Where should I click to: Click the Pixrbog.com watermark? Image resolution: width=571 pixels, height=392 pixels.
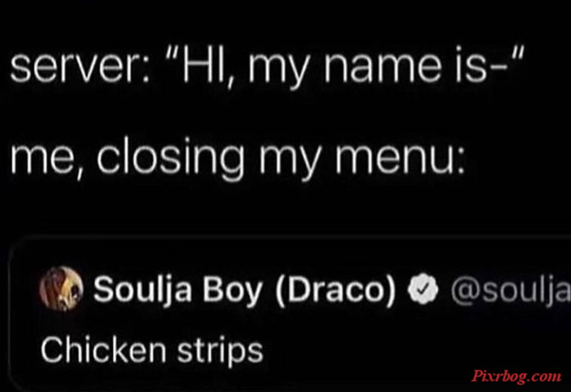(x=516, y=375)
